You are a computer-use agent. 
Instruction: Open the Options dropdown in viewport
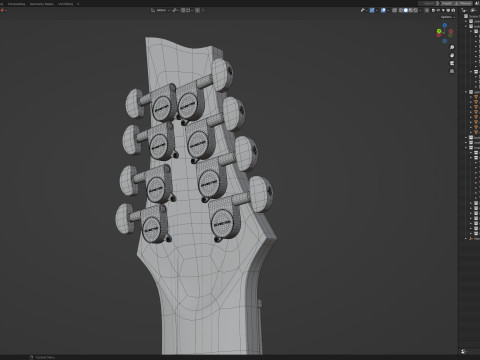[448, 17]
